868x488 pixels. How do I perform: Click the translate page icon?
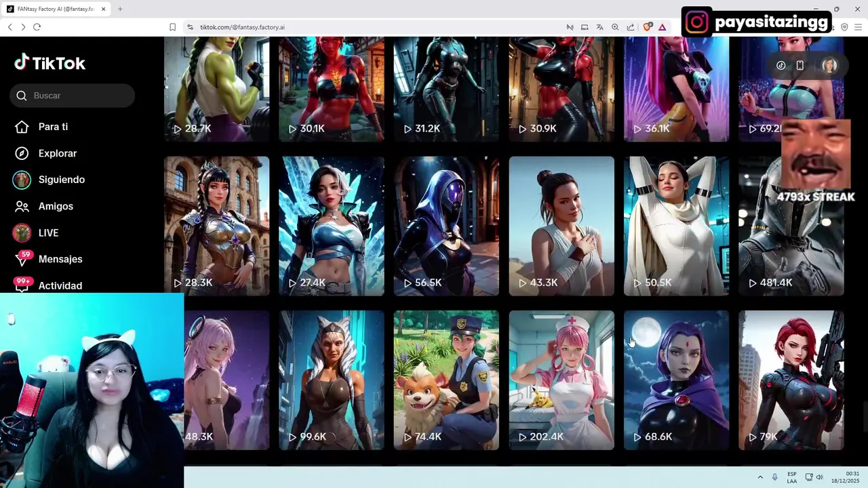600,27
